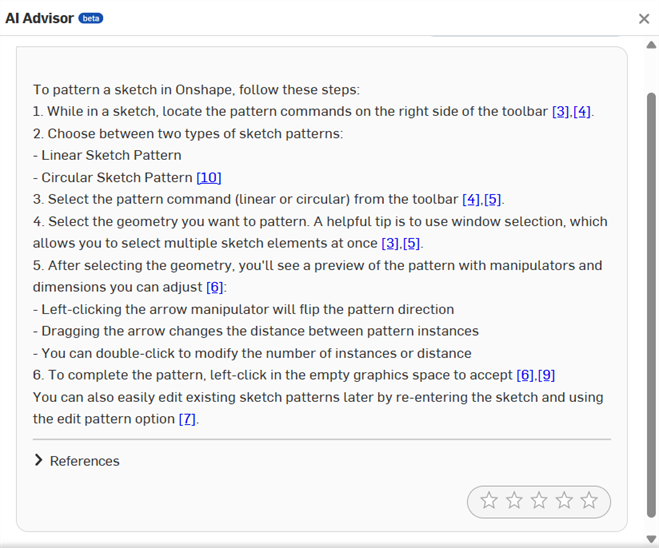Click the scrollbar up arrow

pos(651,45)
